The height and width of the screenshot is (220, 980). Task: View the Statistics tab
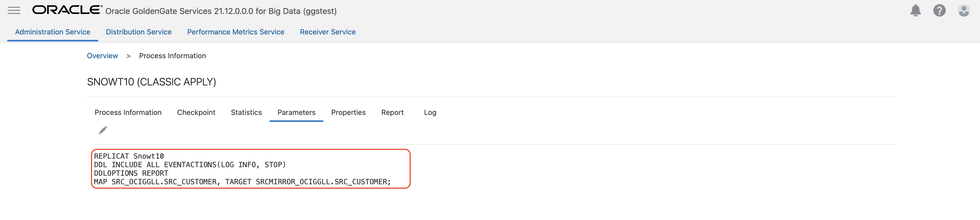click(x=246, y=113)
